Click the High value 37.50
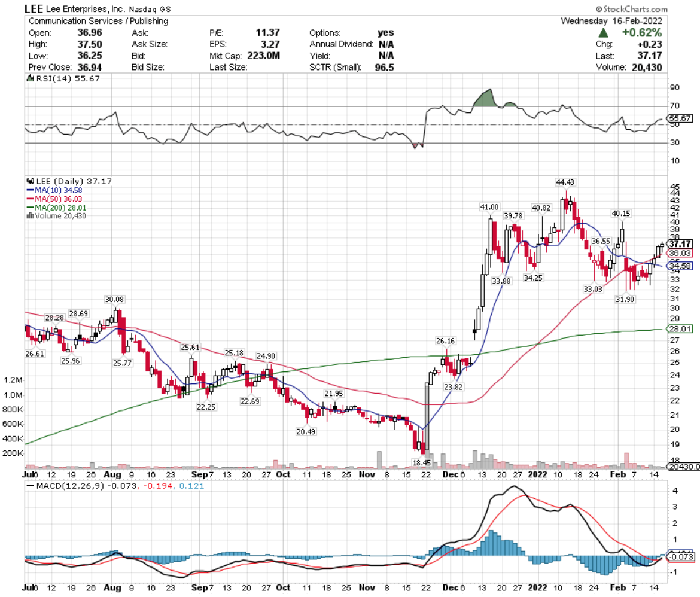This screenshot has height=597, width=700. click(x=90, y=44)
